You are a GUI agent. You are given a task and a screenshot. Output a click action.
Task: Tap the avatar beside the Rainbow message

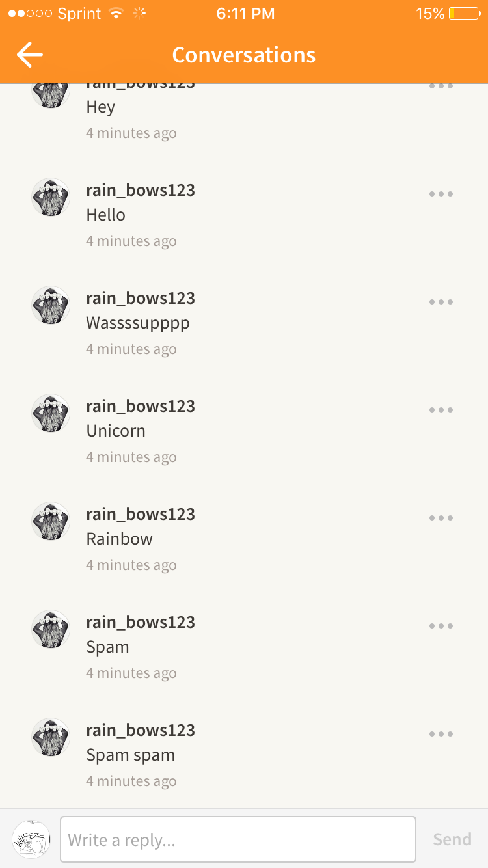[x=51, y=521]
